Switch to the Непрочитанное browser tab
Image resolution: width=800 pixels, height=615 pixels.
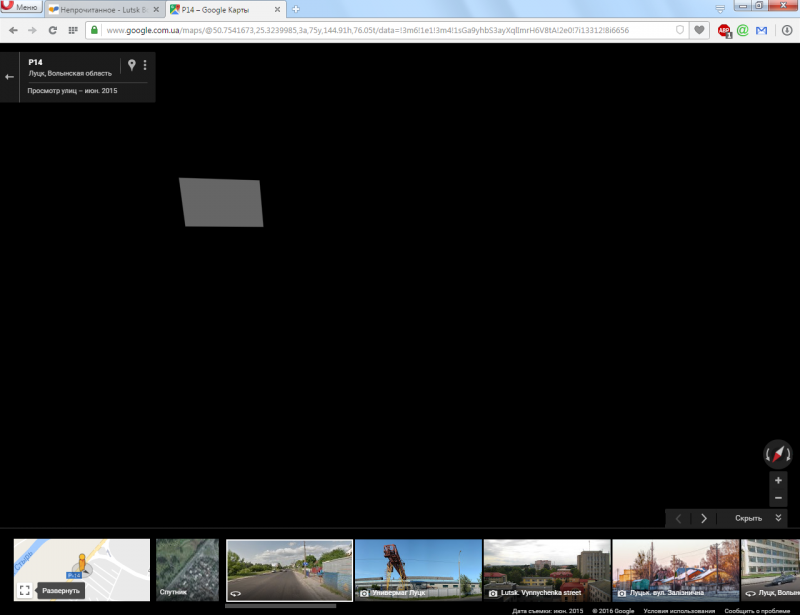pos(104,9)
